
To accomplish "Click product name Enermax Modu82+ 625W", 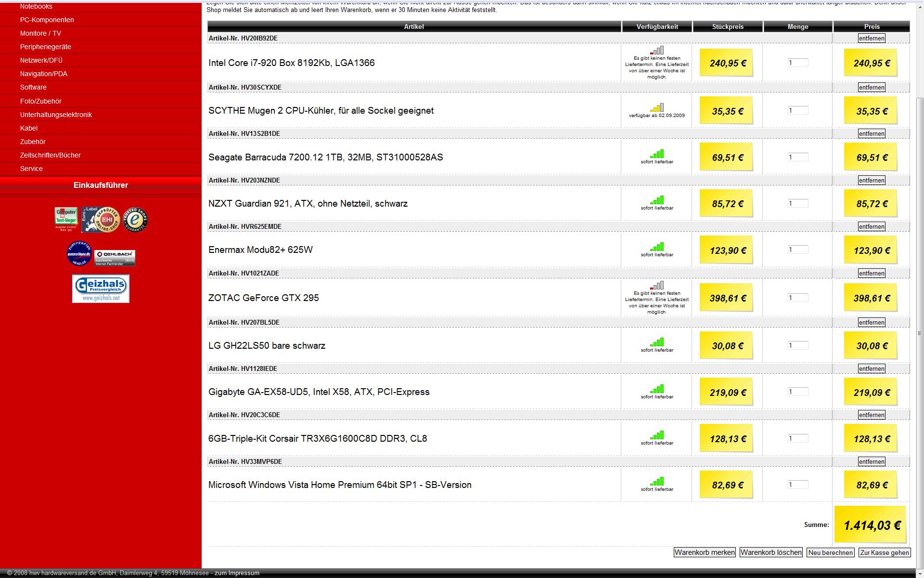I will tap(260, 250).
